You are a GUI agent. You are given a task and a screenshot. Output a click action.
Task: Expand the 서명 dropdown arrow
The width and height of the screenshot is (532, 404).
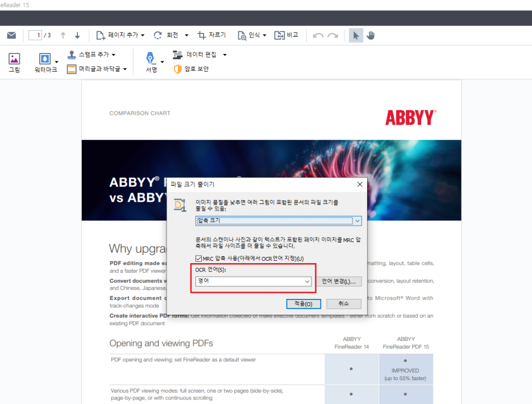tap(162, 62)
